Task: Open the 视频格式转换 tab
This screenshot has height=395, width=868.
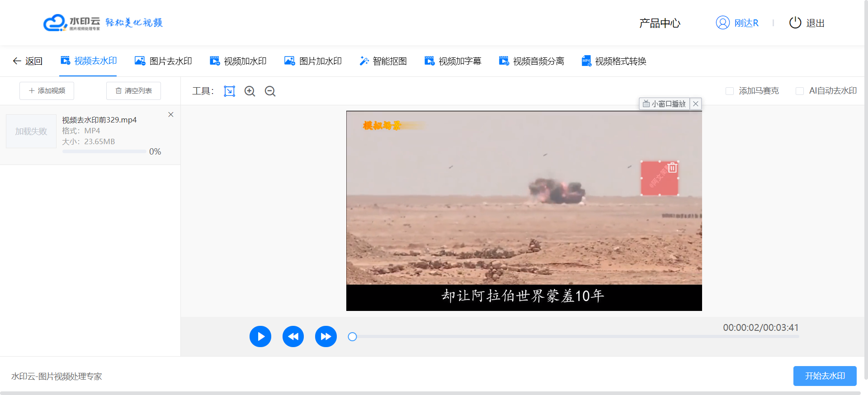Action: 614,61
